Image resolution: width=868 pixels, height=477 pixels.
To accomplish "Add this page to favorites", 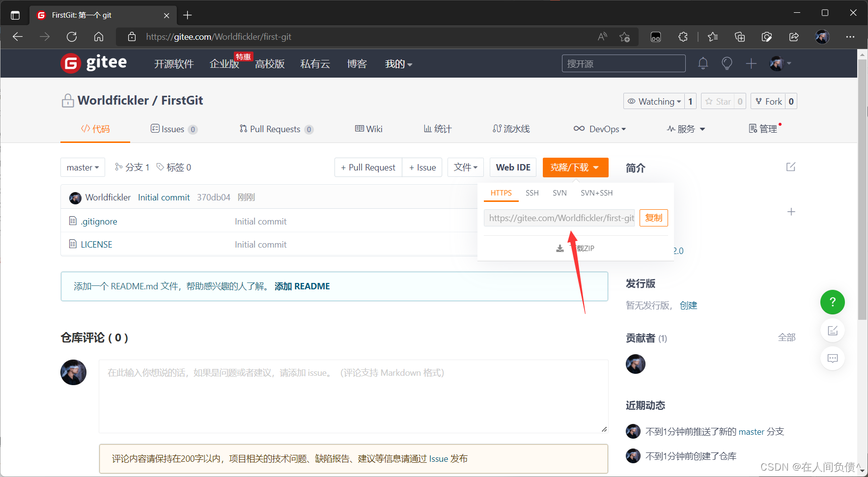I will pyautogui.click(x=625, y=37).
